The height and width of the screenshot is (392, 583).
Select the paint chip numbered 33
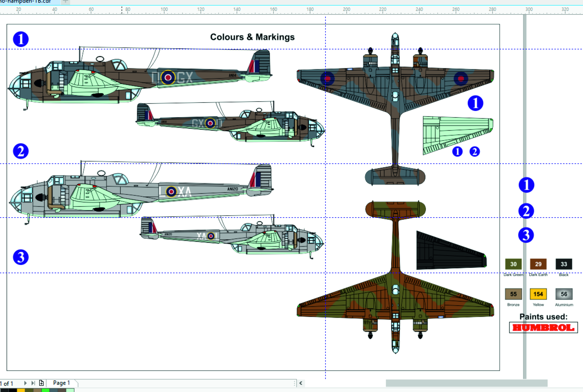(564, 264)
